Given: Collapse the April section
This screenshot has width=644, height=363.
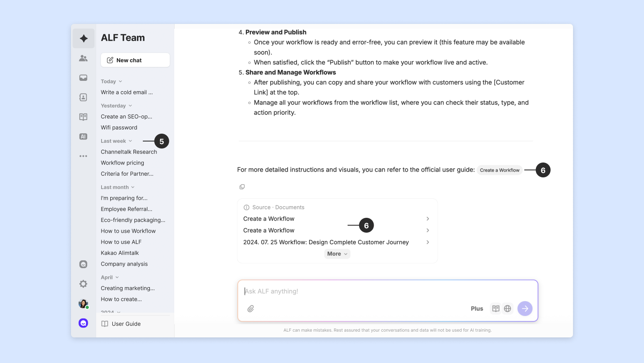Looking at the screenshot, I should point(110,278).
